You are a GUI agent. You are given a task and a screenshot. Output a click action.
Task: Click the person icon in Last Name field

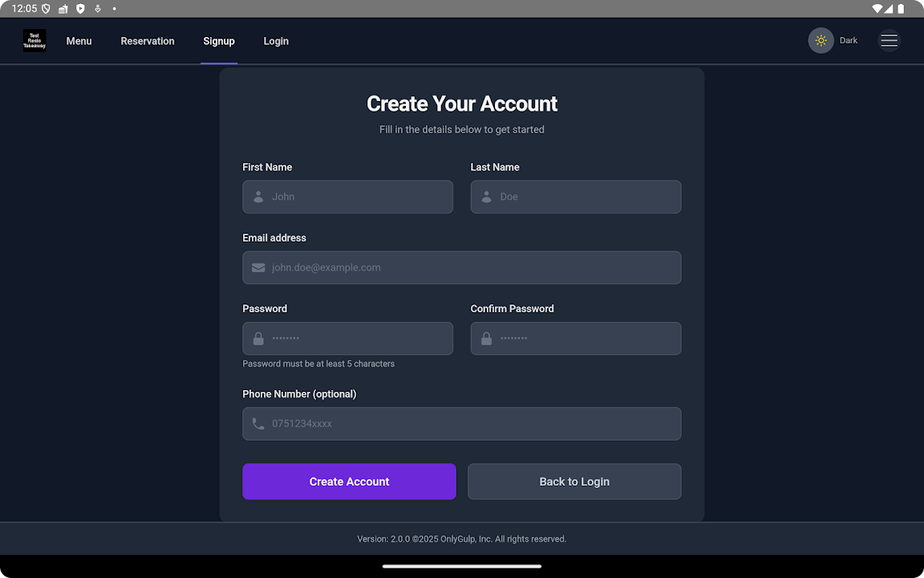tap(486, 197)
